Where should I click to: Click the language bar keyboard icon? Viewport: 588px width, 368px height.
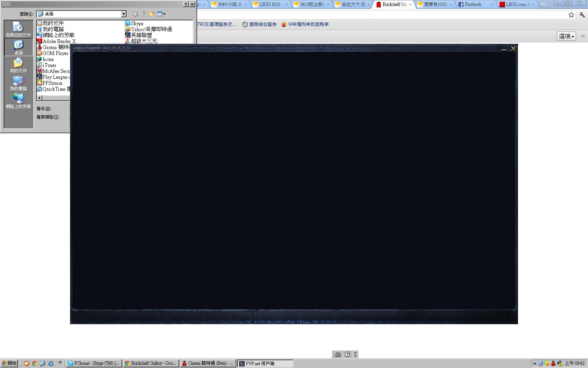[x=338, y=354]
